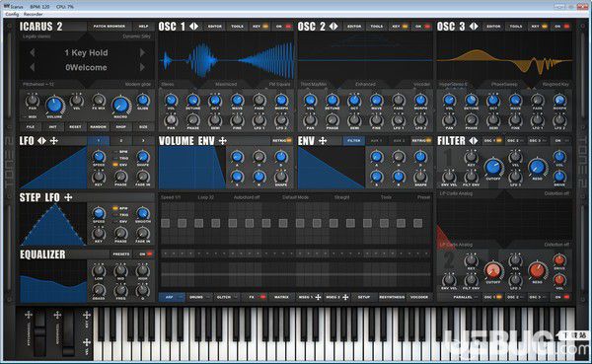Click next arrow beside 1 Key Hold
Image resolution: width=592 pixels, height=364 pixels.
click(x=142, y=52)
